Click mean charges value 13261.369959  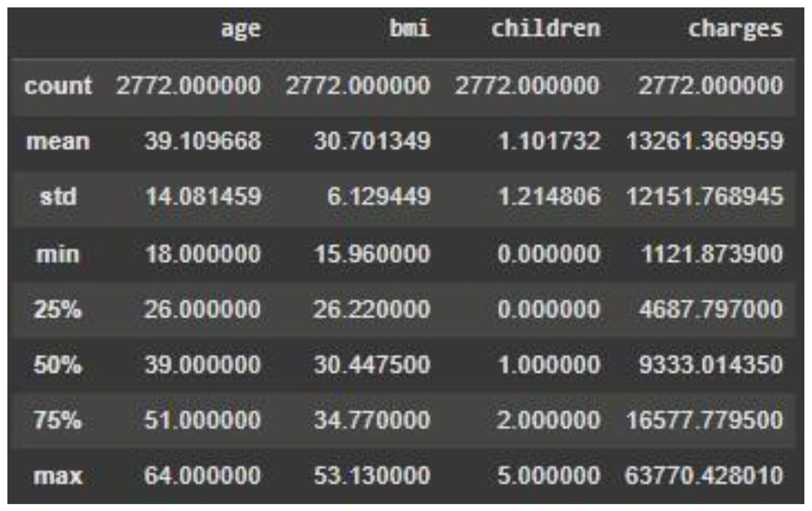click(x=705, y=141)
